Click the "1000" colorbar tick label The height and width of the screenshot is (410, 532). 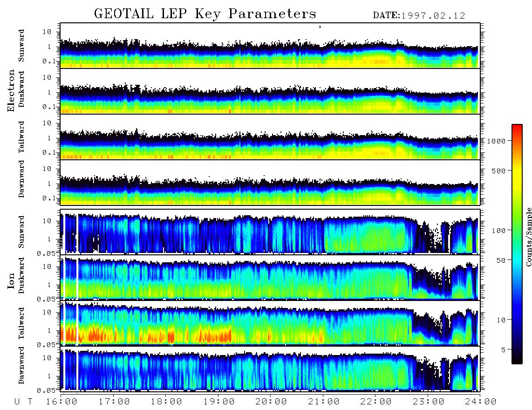coord(497,141)
